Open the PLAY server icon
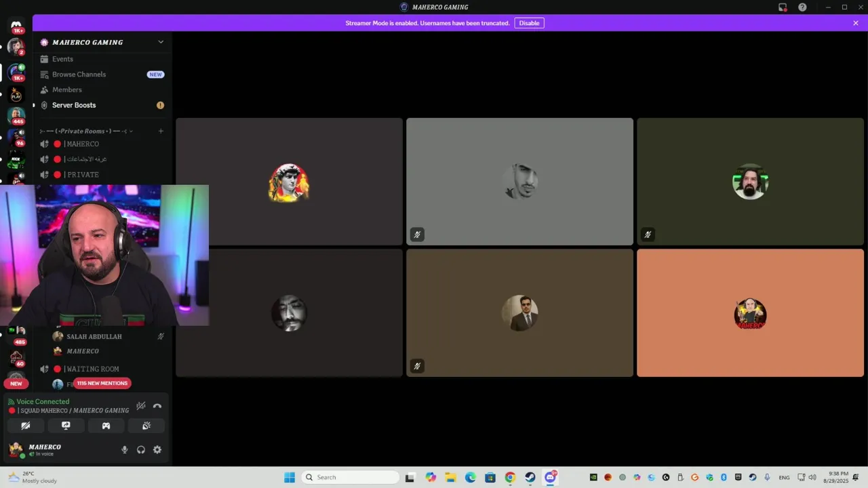The height and width of the screenshot is (488, 868). [16, 96]
